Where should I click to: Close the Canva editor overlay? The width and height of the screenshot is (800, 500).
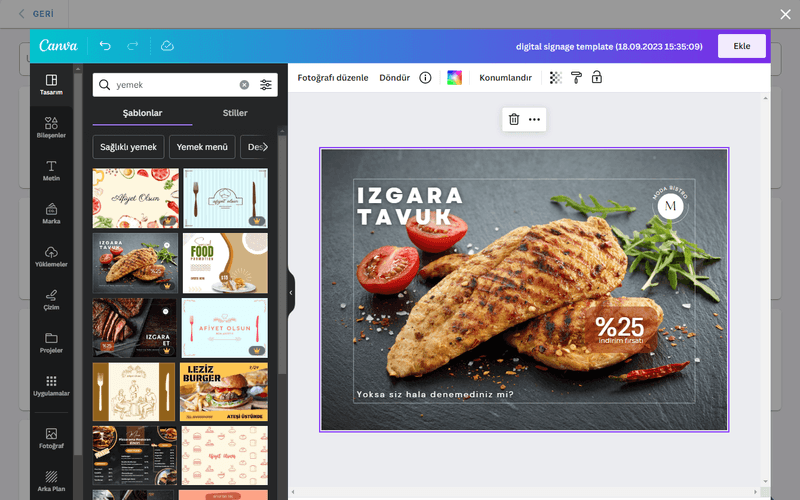(x=785, y=14)
